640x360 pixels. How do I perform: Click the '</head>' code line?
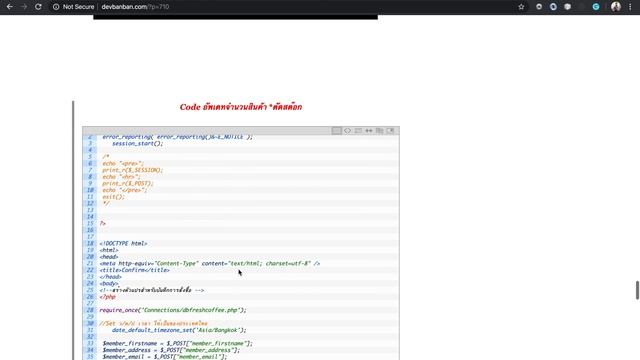110,277
